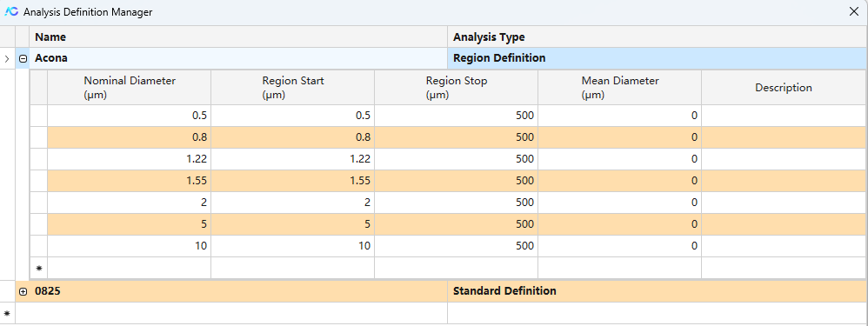
Task: Click Mean Diameter cell in 0.5 row
Action: [620, 116]
